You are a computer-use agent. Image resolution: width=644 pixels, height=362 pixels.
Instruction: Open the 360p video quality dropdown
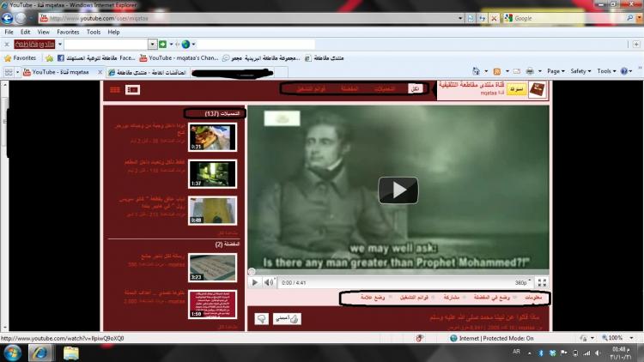click(521, 281)
